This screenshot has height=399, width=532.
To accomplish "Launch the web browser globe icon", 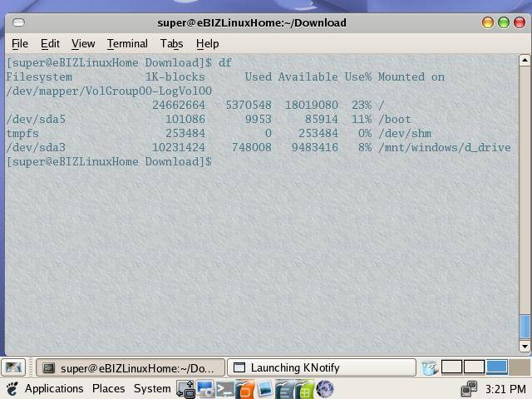I will [325, 389].
